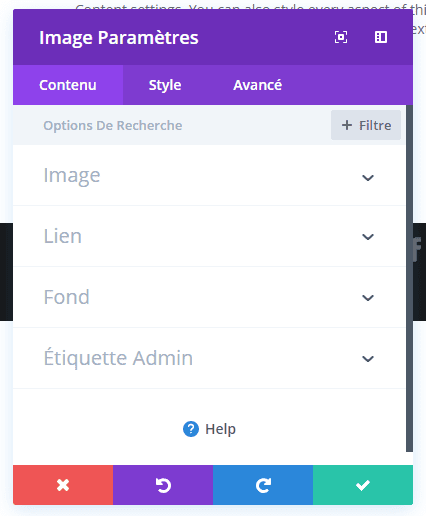Switch to the Contenu tab
The height and width of the screenshot is (516, 426).
pos(68,85)
